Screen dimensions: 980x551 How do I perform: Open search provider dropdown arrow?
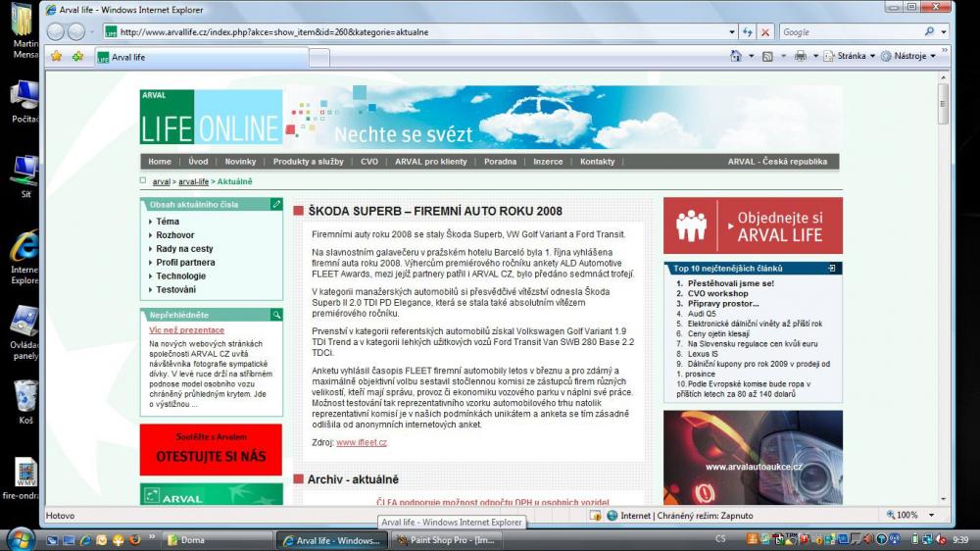pyautogui.click(x=944, y=32)
